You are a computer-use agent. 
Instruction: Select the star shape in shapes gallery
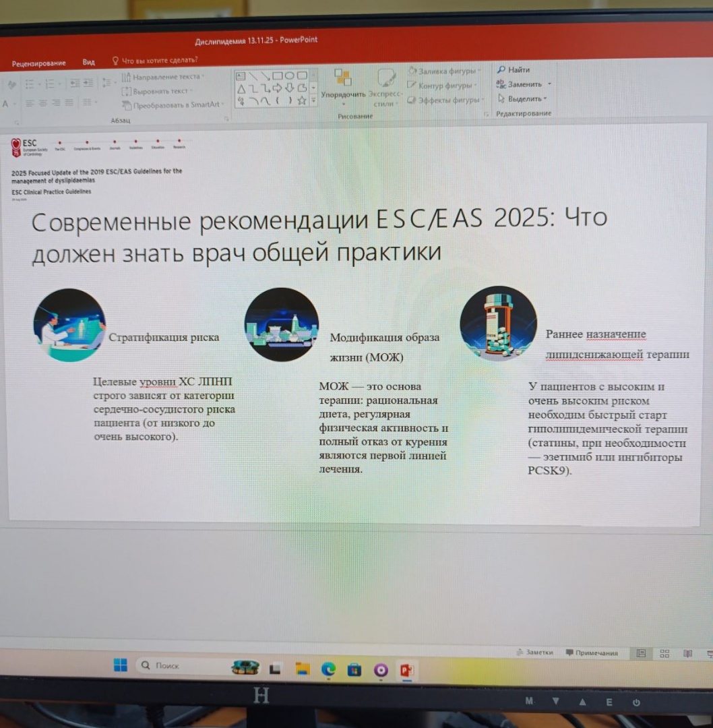[x=302, y=100]
